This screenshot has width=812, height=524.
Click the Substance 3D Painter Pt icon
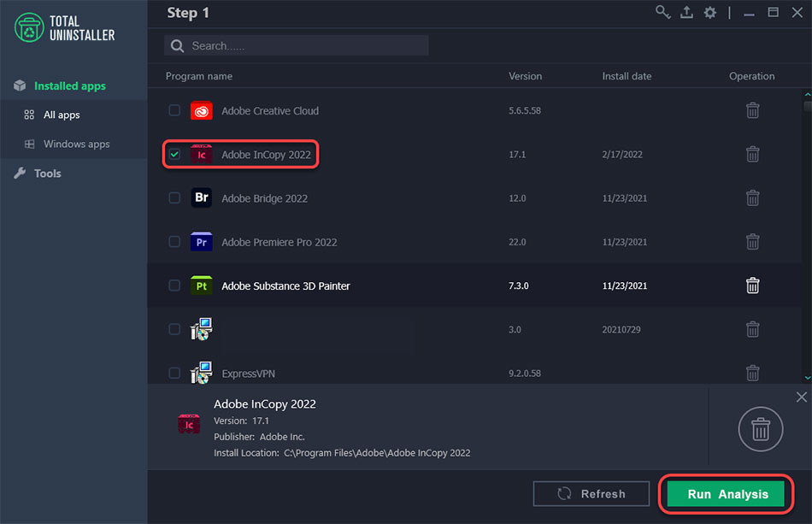pyautogui.click(x=202, y=286)
